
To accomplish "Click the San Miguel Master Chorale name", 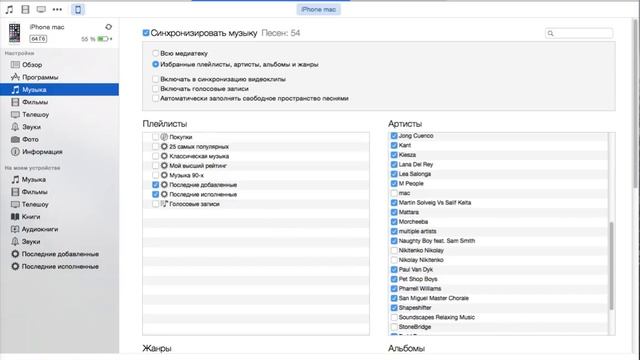I will click(x=433, y=298).
